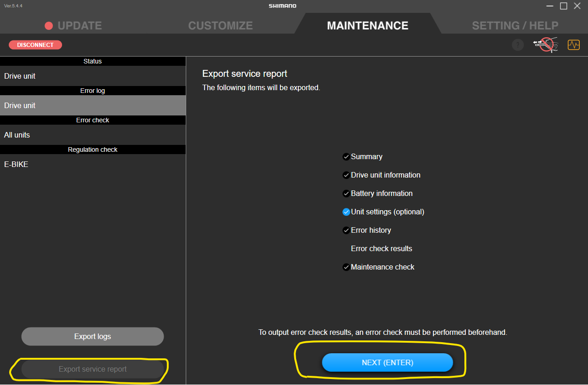This screenshot has width=588, height=385.
Task: Open All units error check
Action: click(x=93, y=135)
